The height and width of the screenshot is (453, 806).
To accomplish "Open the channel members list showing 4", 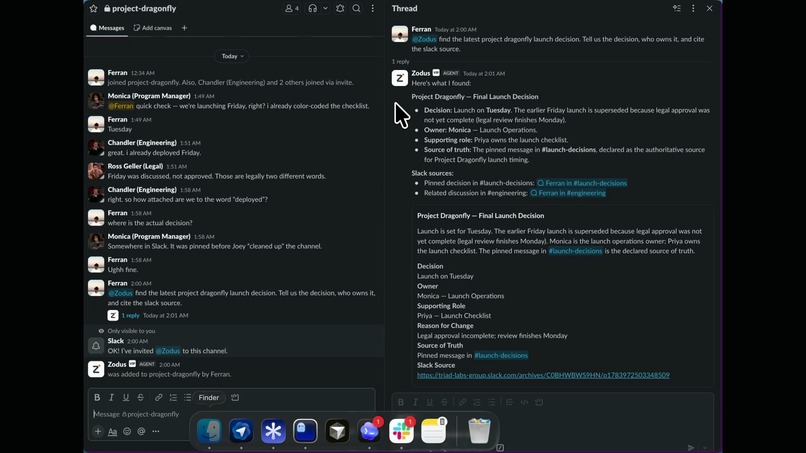I will (291, 9).
